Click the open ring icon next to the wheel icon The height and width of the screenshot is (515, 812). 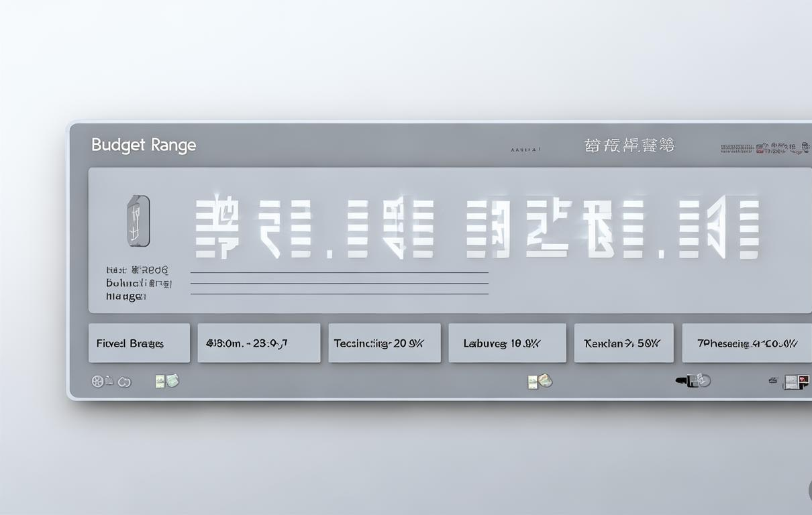pyautogui.click(x=124, y=382)
